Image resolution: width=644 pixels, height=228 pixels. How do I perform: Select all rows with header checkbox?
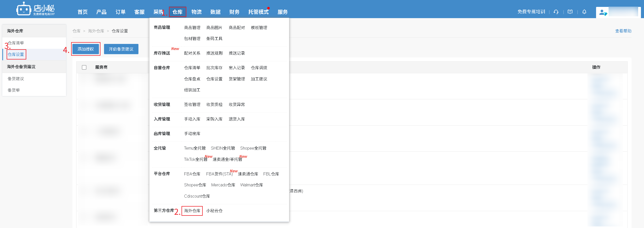click(x=84, y=67)
